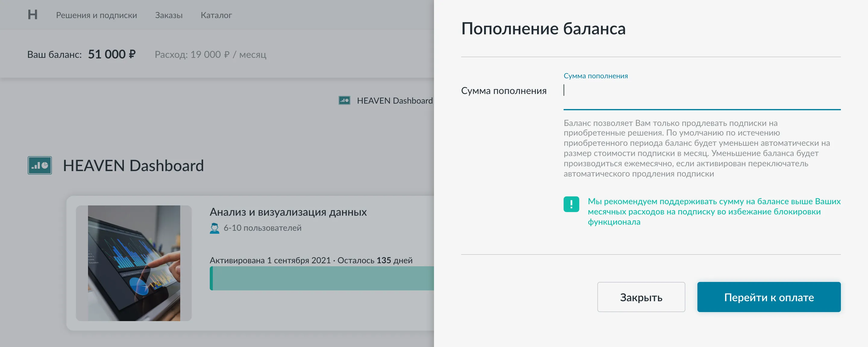Open the Решения и подписки menu

[96, 15]
